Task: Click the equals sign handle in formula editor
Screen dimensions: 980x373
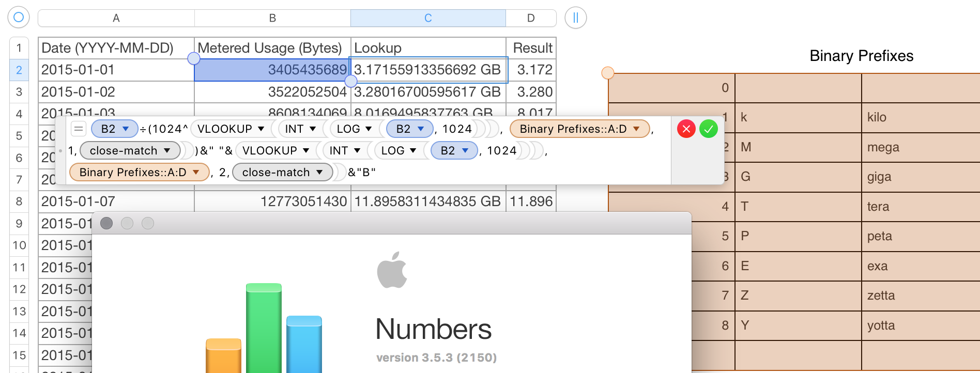Action: coord(78,129)
